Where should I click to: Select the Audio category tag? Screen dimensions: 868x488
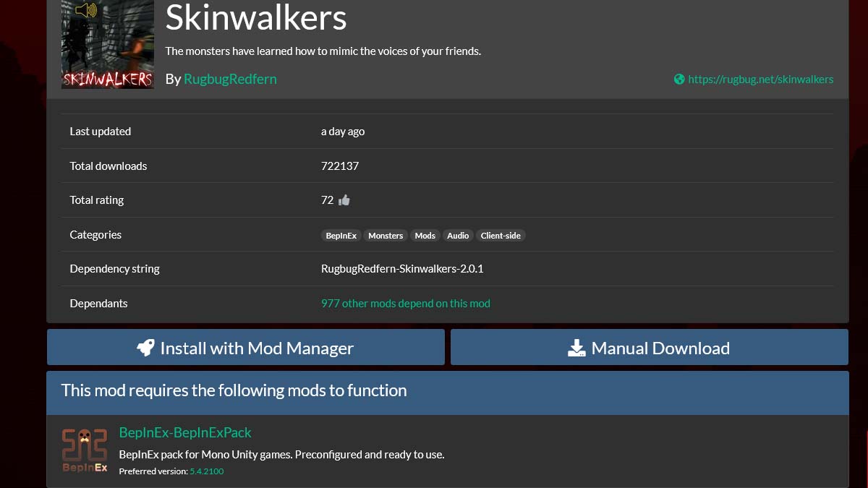[x=458, y=235]
